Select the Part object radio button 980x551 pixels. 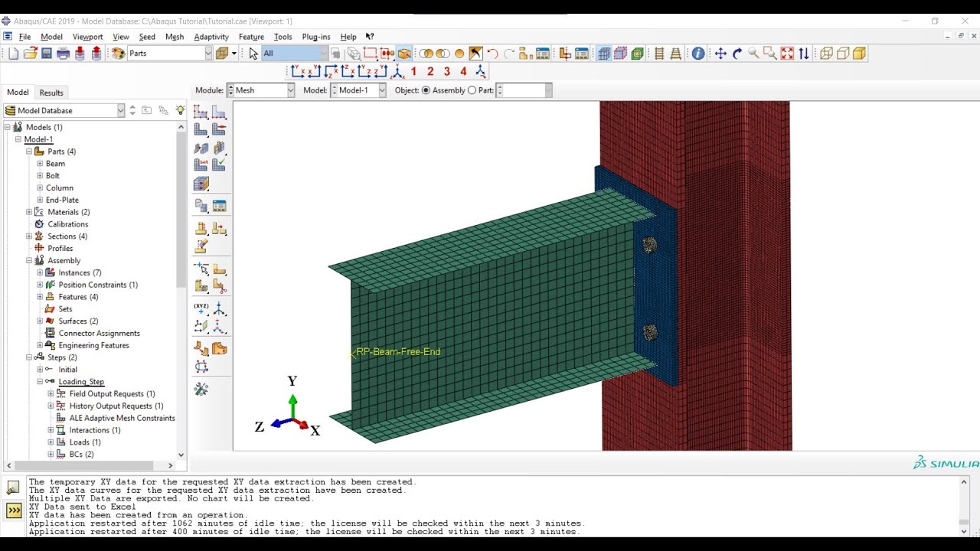coord(472,90)
